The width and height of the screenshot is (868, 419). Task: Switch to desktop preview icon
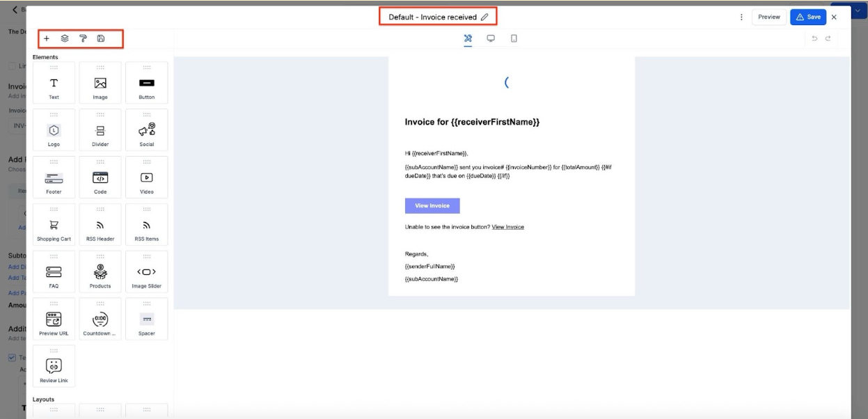(491, 38)
